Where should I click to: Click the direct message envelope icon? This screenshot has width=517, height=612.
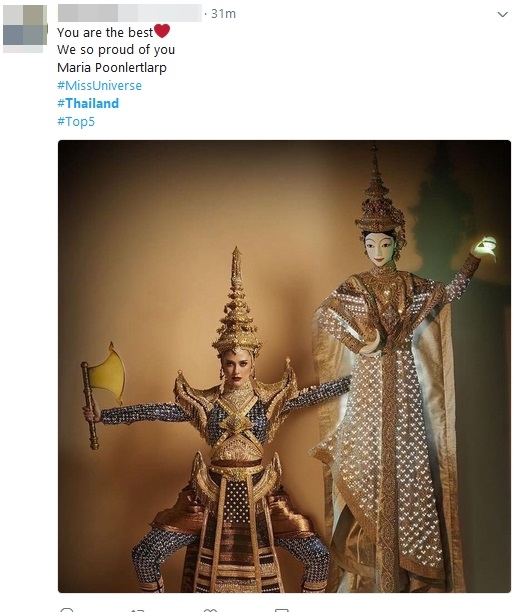(282, 610)
